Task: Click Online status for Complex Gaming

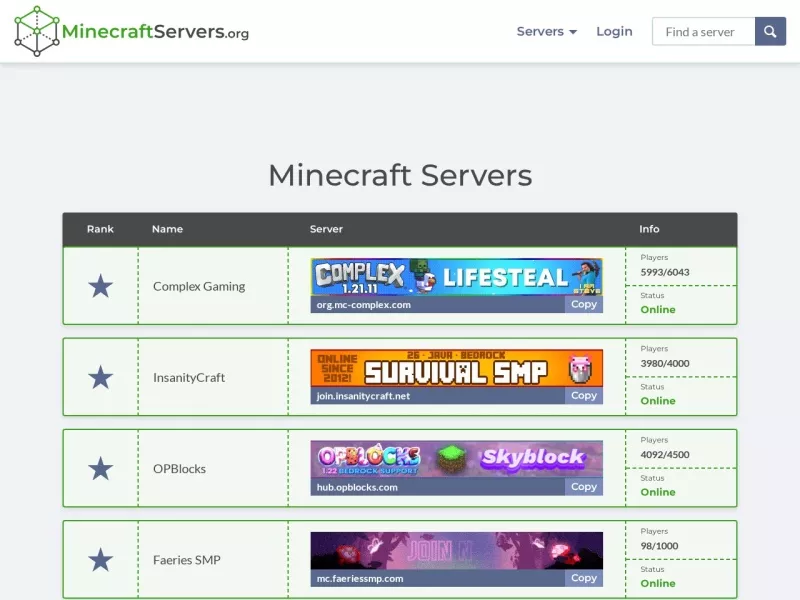Action: 658,310
